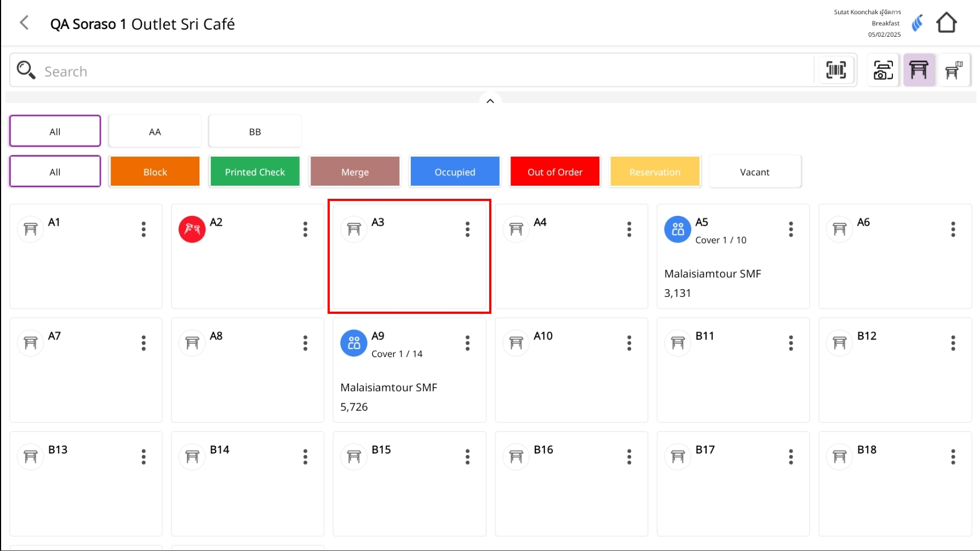Open the three-dot menu on table B16

coord(629,457)
